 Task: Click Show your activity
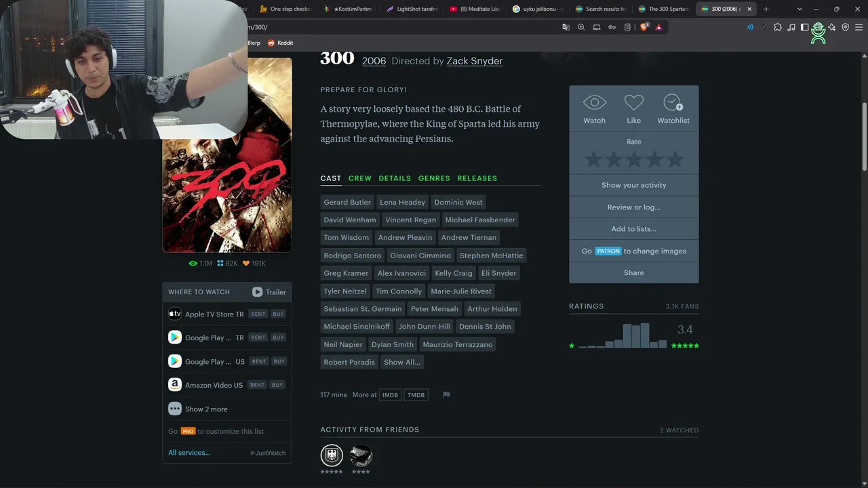click(x=634, y=185)
